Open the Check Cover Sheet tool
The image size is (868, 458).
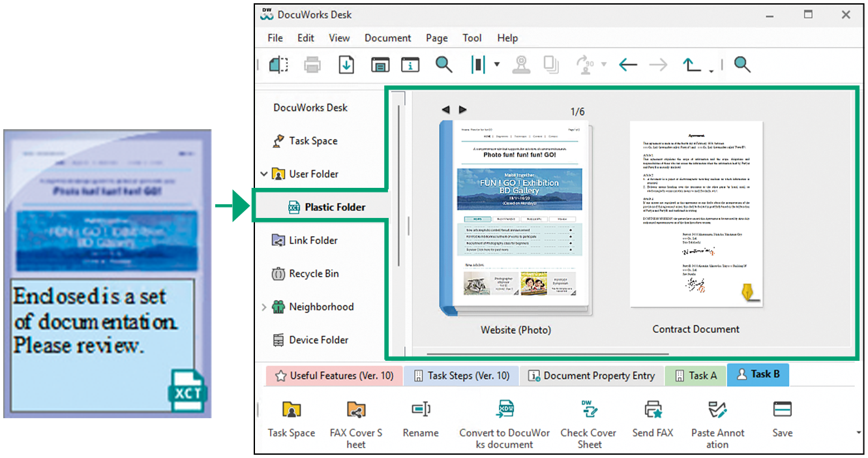[x=588, y=409]
